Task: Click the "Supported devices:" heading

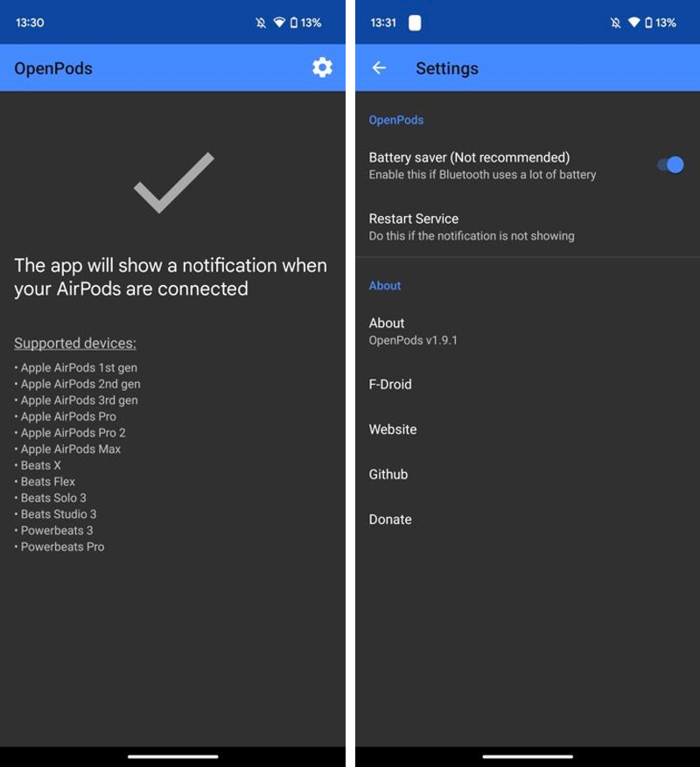Action: (x=75, y=344)
